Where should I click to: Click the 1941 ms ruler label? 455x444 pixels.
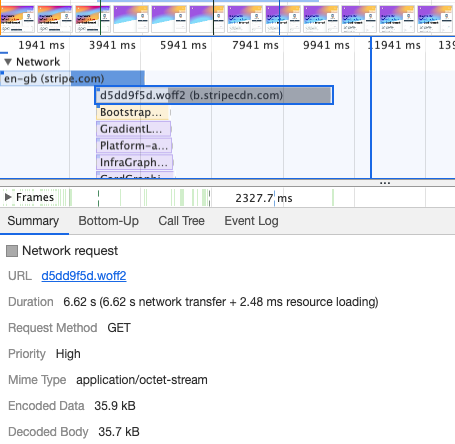(x=41, y=45)
